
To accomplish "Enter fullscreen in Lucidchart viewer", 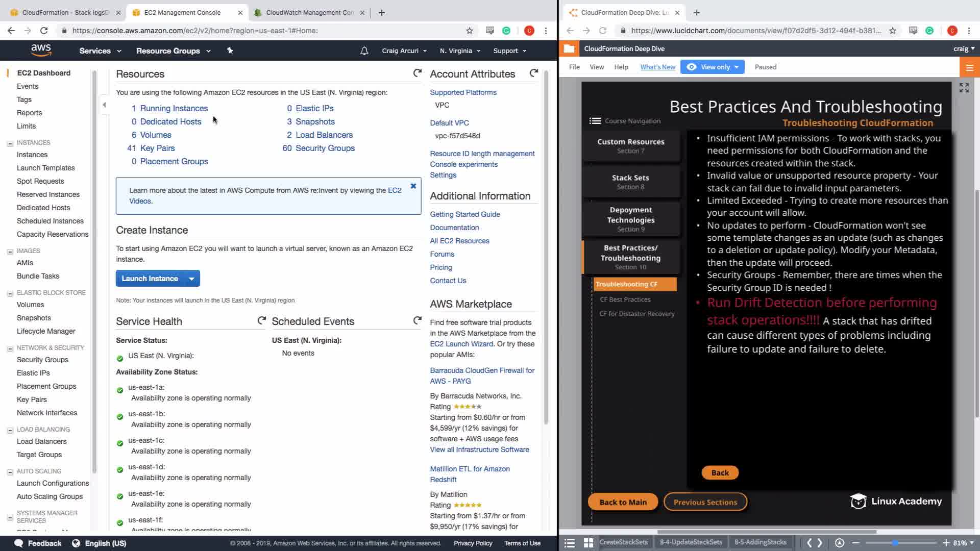I will [x=964, y=88].
